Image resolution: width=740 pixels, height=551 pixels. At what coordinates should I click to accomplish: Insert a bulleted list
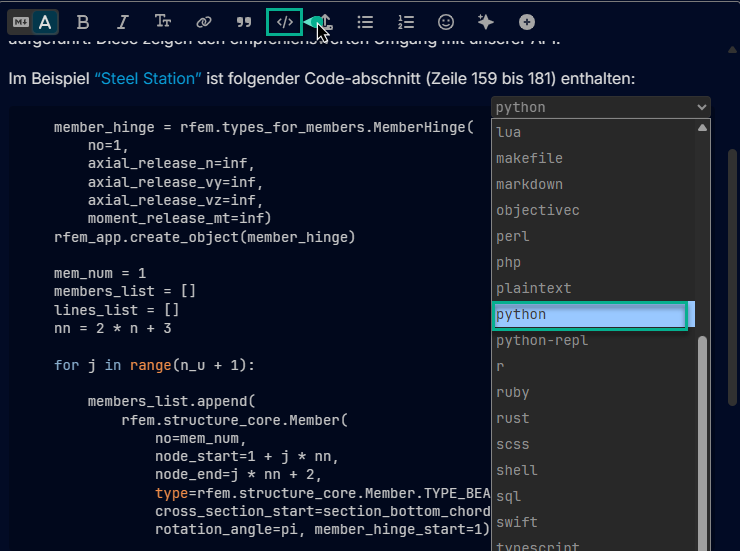coord(366,21)
